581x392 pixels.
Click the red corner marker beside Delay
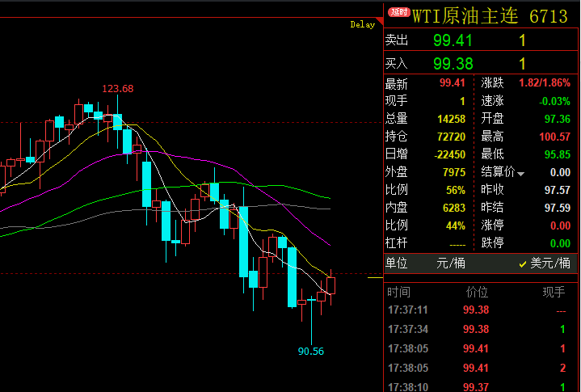coord(380,21)
